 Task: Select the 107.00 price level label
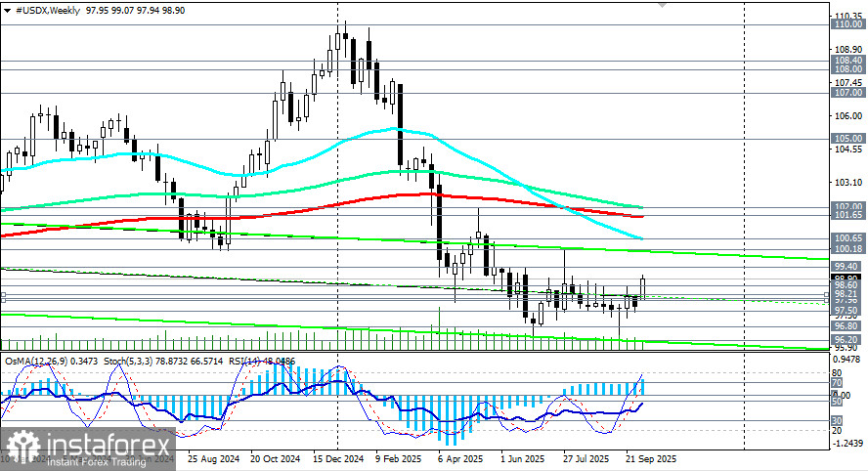[848, 93]
